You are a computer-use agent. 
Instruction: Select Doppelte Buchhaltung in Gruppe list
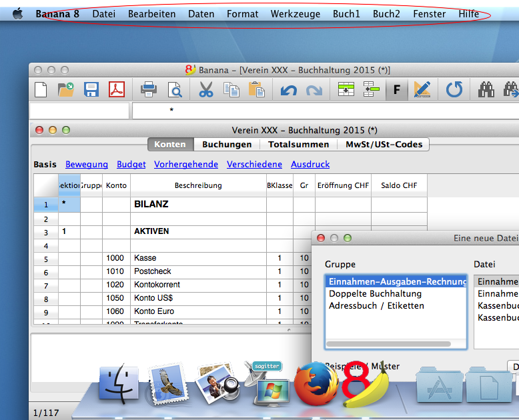click(396, 294)
